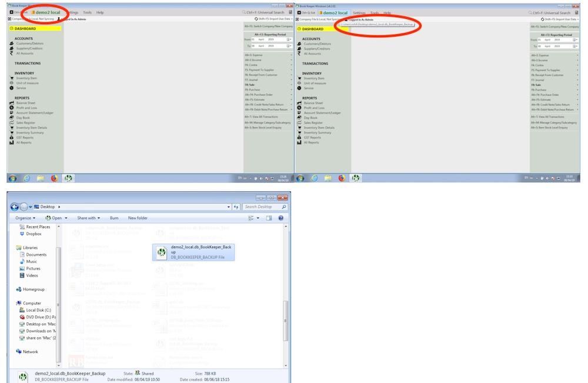Open Help menu in the left Book Keeper window
This screenshot has width=588, height=383.
point(100,12)
